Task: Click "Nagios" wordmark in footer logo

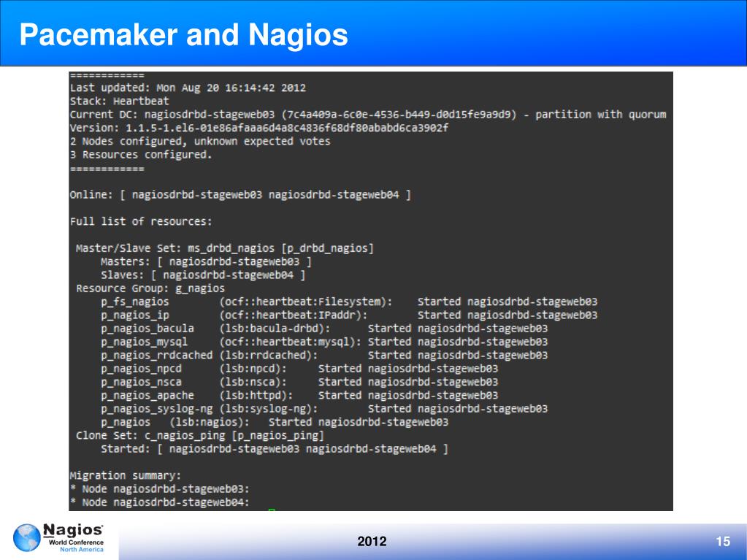Action: pos(73,531)
